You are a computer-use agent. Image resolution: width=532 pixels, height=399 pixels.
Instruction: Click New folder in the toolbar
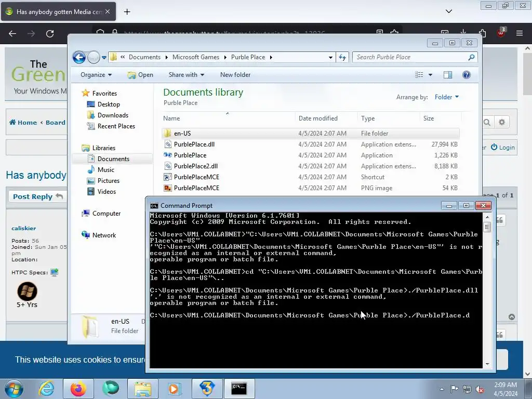tap(235, 75)
